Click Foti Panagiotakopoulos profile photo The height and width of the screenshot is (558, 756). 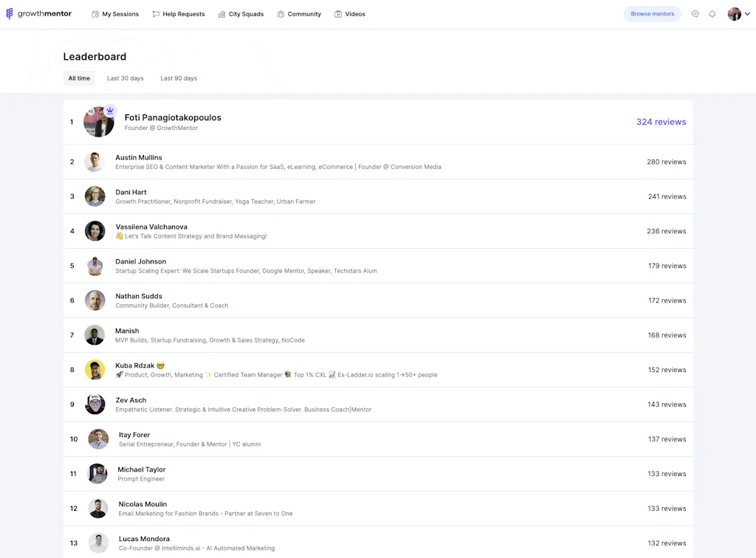[98, 122]
